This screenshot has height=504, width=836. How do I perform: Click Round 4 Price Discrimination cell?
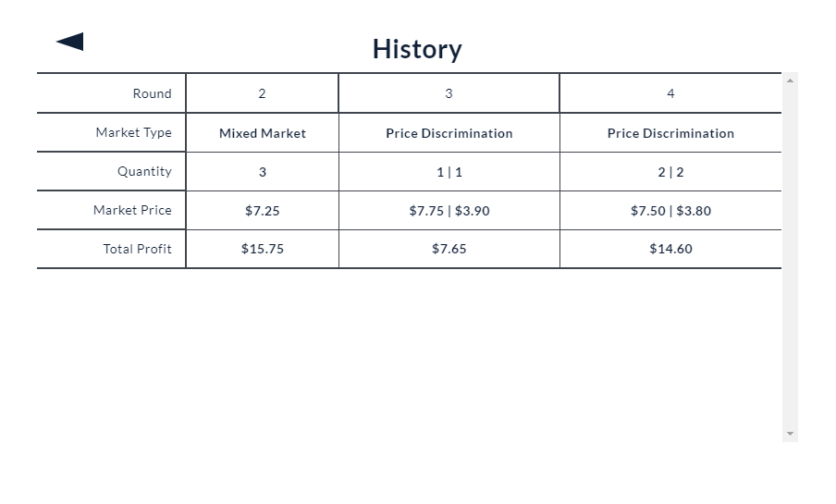pos(670,133)
